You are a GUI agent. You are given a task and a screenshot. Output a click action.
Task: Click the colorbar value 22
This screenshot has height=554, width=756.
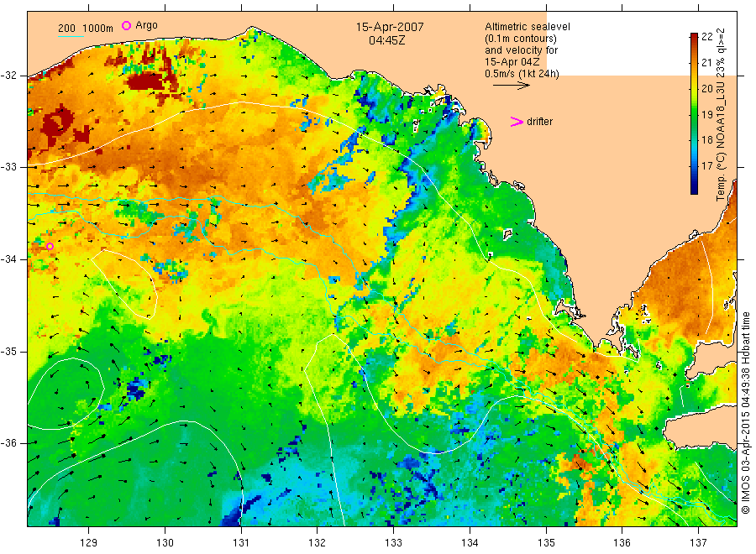(706, 37)
